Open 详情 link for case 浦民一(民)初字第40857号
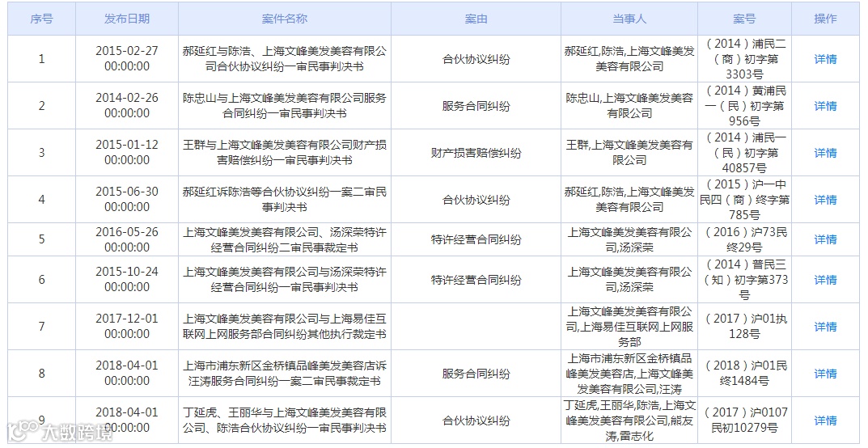Image resolution: width=868 pixels, height=448 pixels. coord(825,153)
